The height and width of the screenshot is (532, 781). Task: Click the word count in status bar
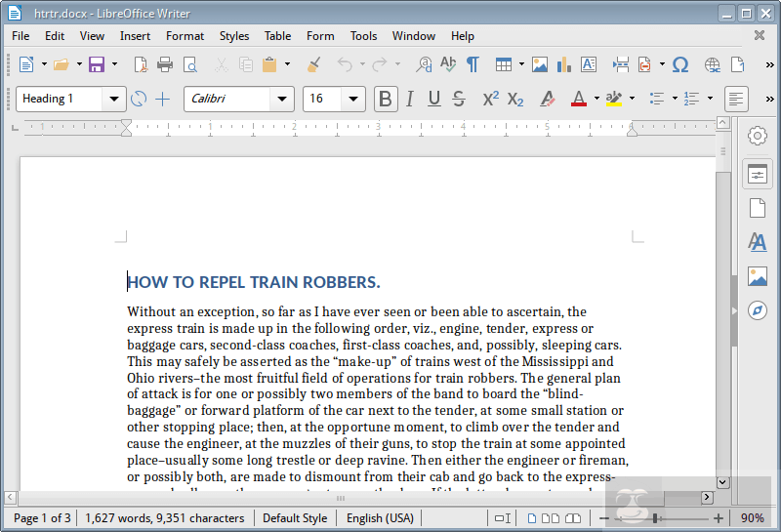click(x=164, y=518)
